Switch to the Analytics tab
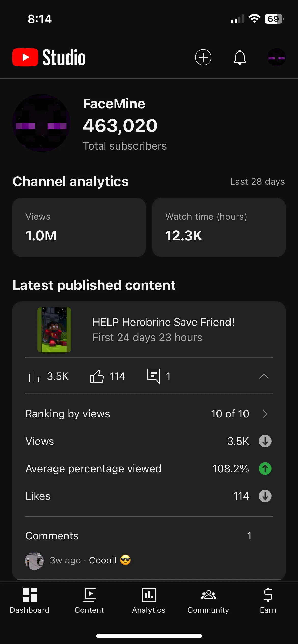The width and height of the screenshot is (298, 644). [149, 600]
